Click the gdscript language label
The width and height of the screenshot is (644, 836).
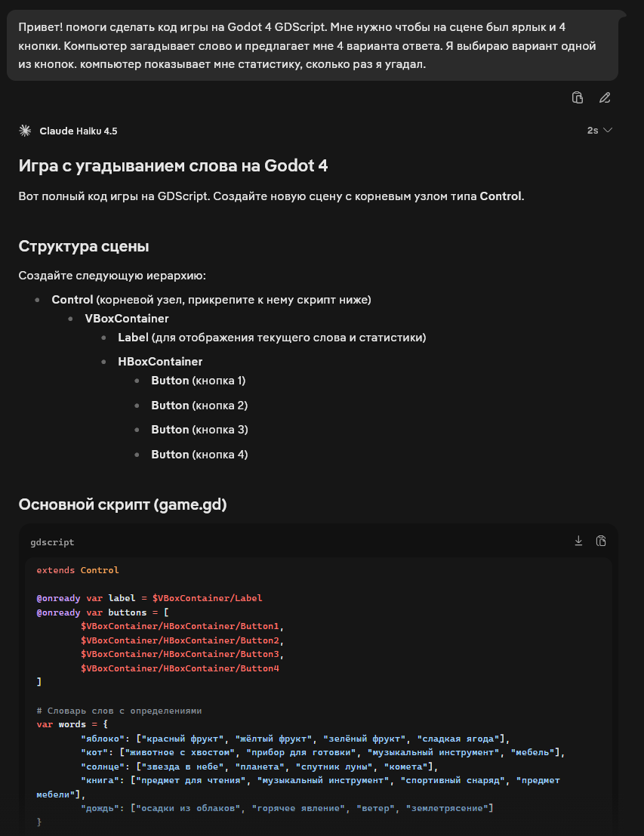pos(52,542)
